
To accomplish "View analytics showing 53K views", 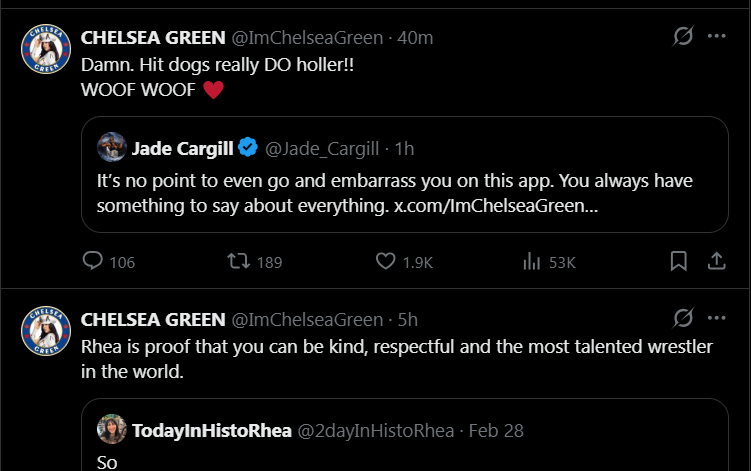I will pos(531,262).
